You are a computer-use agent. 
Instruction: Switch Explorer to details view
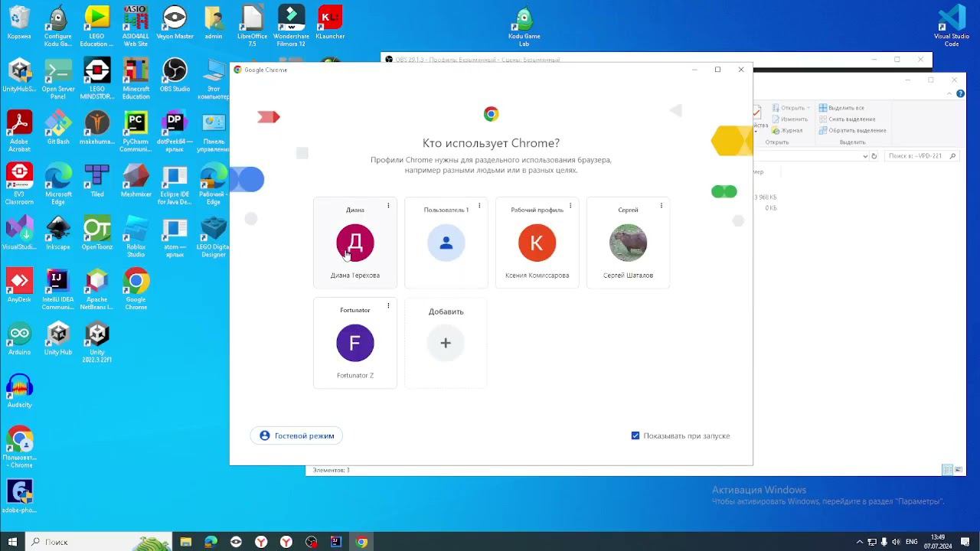point(947,470)
